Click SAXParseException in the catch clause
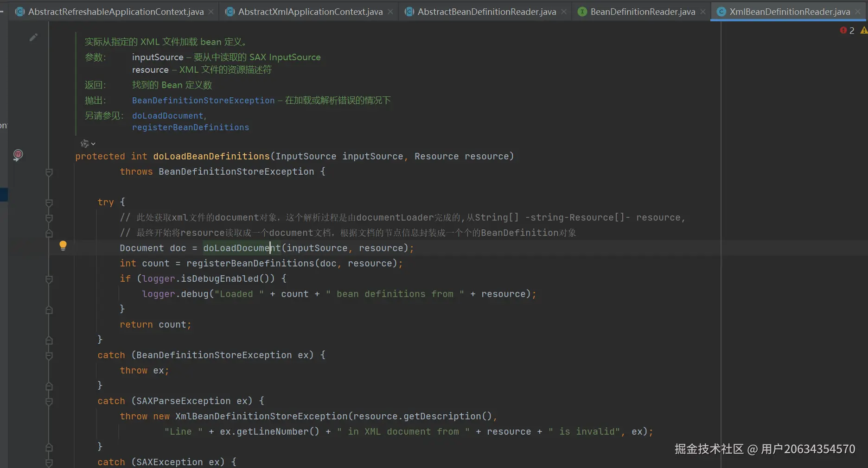Viewport: 868px width, 468px height. [x=184, y=401]
